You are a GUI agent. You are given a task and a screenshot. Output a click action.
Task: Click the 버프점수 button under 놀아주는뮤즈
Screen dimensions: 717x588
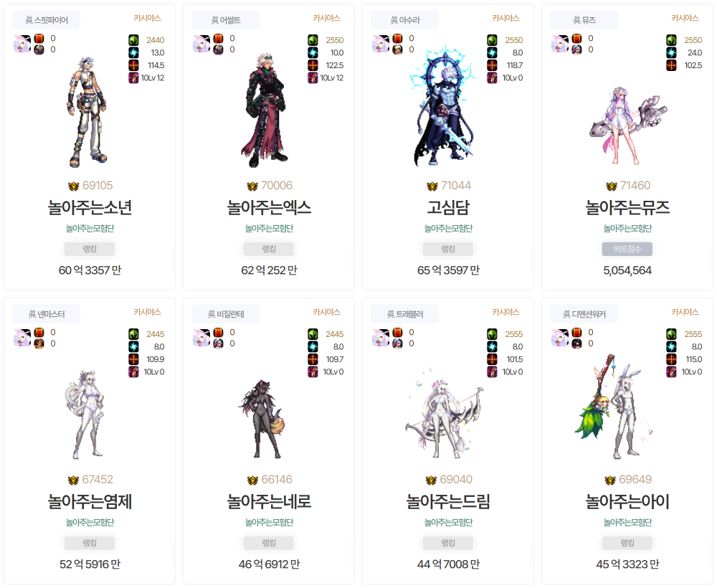click(627, 250)
